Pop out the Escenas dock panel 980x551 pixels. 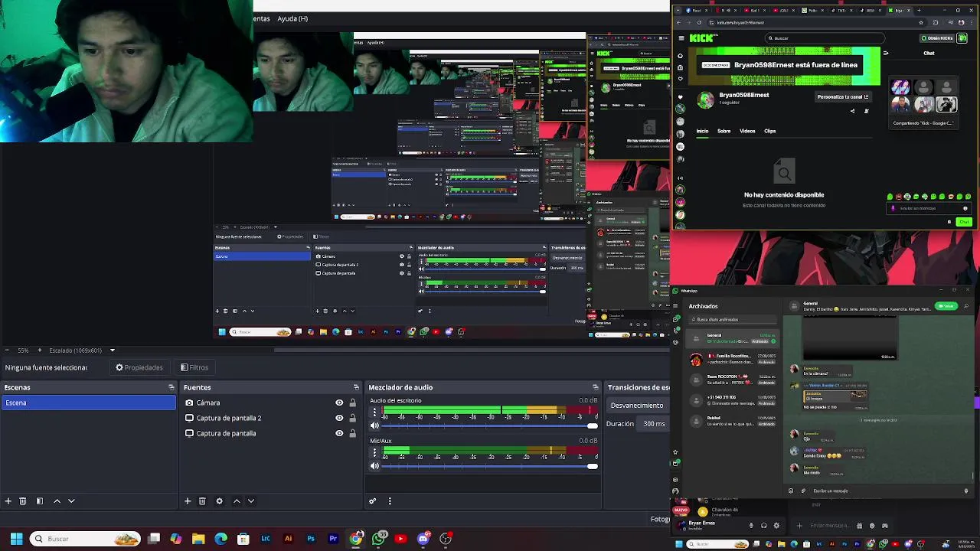coord(171,387)
